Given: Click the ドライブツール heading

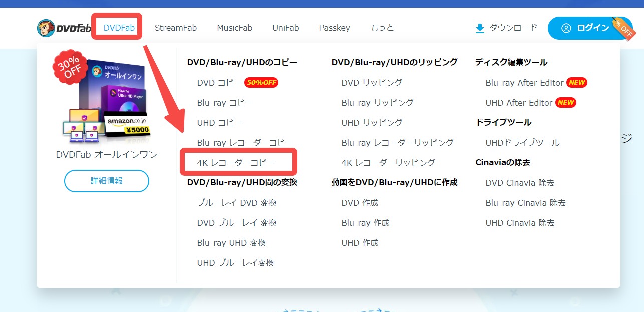Looking at the screenshot, I should (503, 122).
